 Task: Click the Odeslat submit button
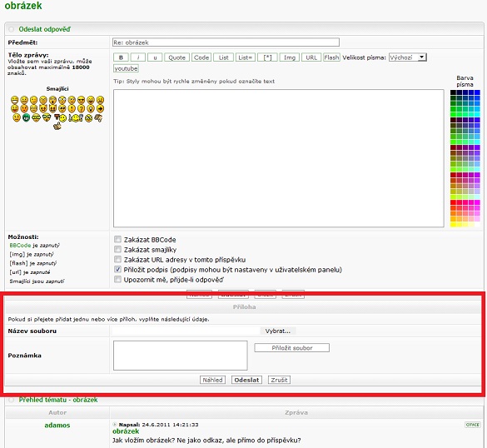point(246,380)
